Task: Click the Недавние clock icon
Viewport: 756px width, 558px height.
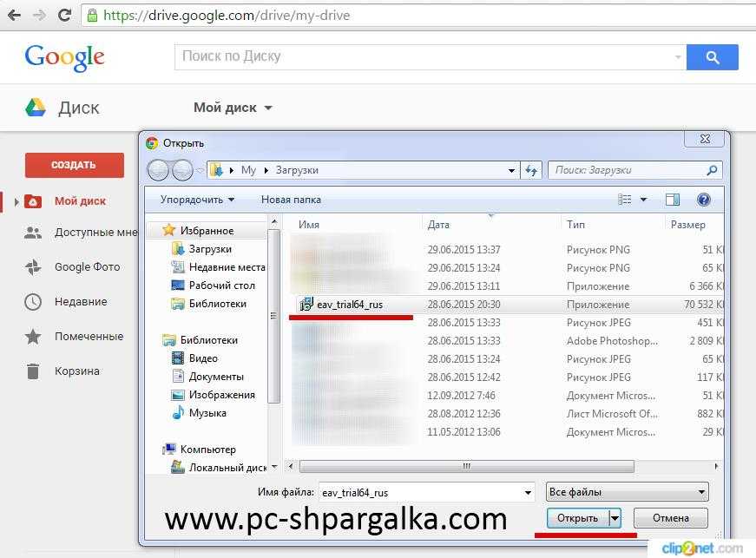Action: click(33, 302)
